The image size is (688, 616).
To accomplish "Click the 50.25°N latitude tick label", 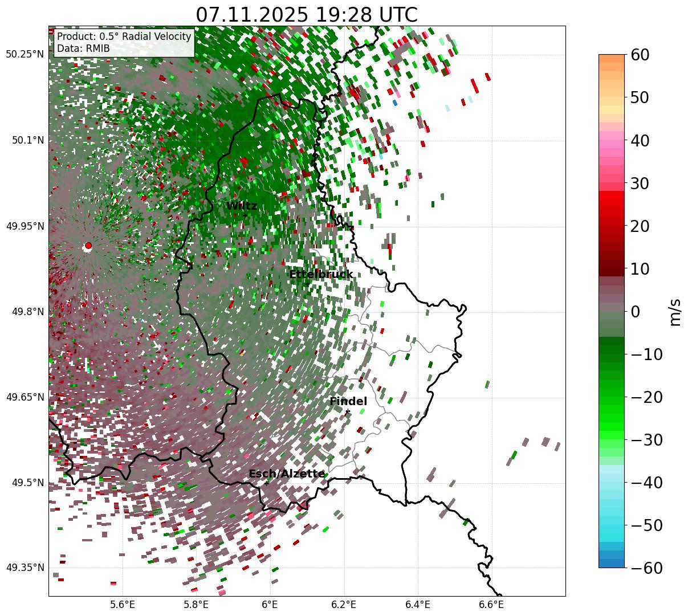I will pyautogui.click(x=25, y=55).
